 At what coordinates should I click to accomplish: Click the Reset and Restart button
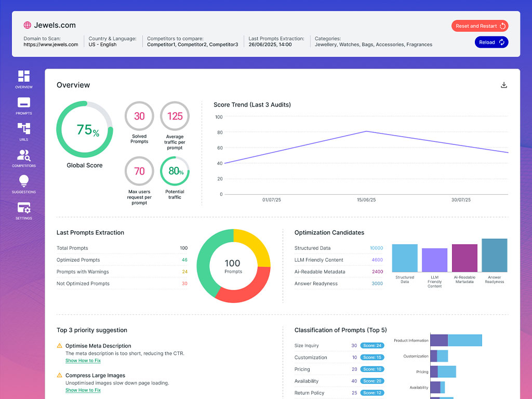click(479, 25)
